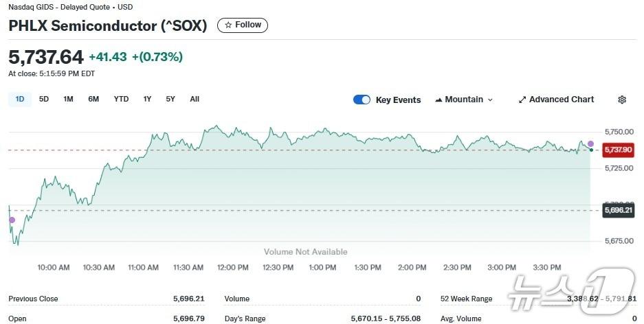Click the chart settings gear icon

coord(622,100)
